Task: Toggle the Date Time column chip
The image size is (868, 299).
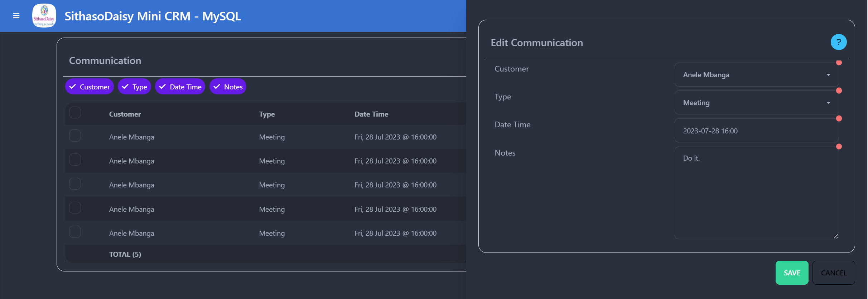Action: pyautogui.click(x=180, y=87)
